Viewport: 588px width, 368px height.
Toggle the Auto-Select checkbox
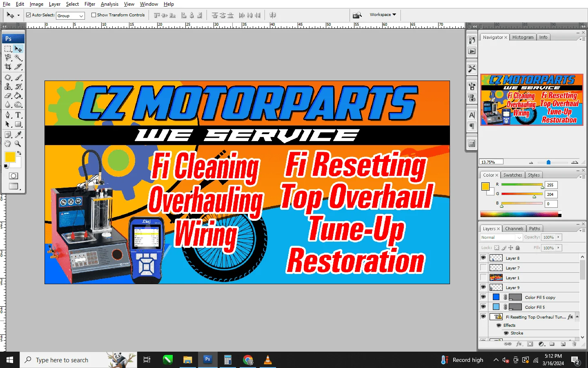pos(29,15)
